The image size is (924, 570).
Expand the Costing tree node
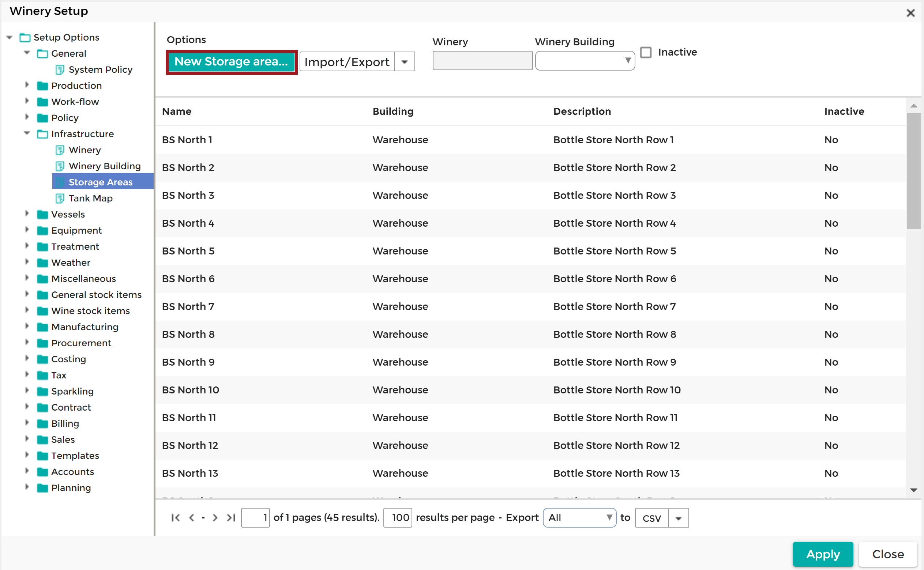(x=27, y=358)
